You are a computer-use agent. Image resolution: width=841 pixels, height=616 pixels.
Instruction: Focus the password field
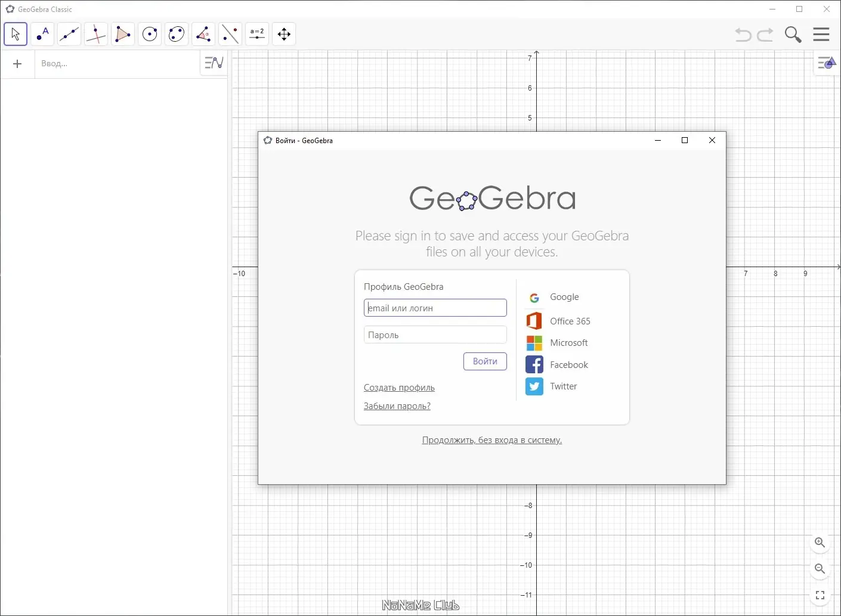point(435,335)
